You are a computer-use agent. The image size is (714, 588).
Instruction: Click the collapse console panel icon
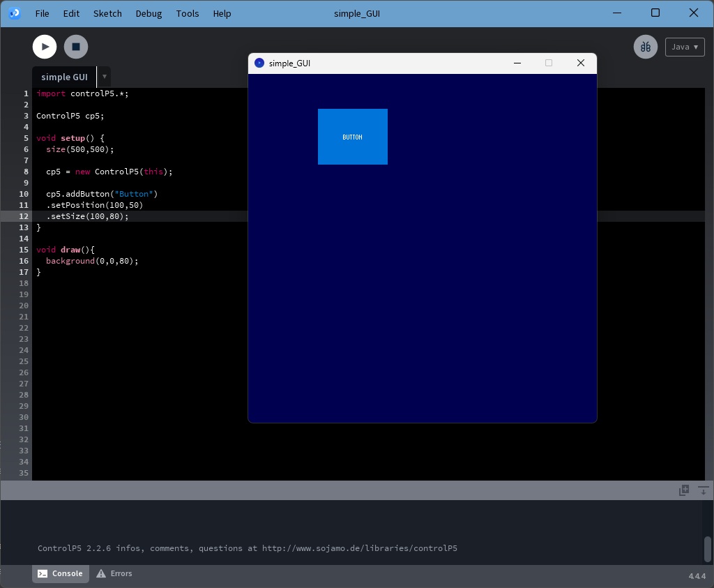pos(703,490)
